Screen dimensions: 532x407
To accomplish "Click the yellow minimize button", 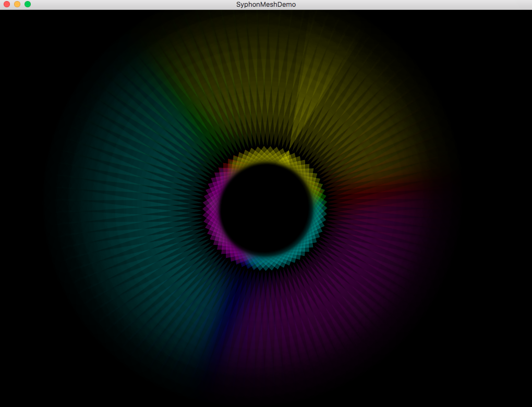I will click(x=17, y=4).
